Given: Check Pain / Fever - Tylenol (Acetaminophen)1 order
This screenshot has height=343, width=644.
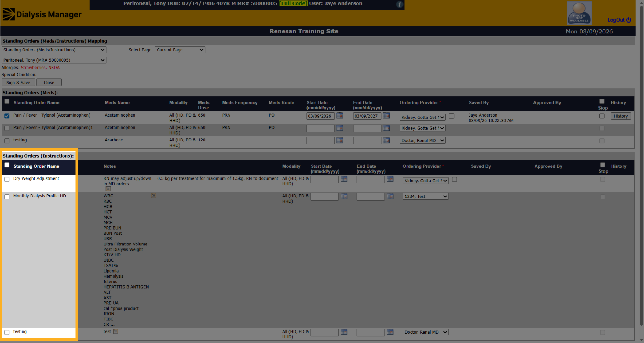Looking at the screenshot, I should click(7, 128).
